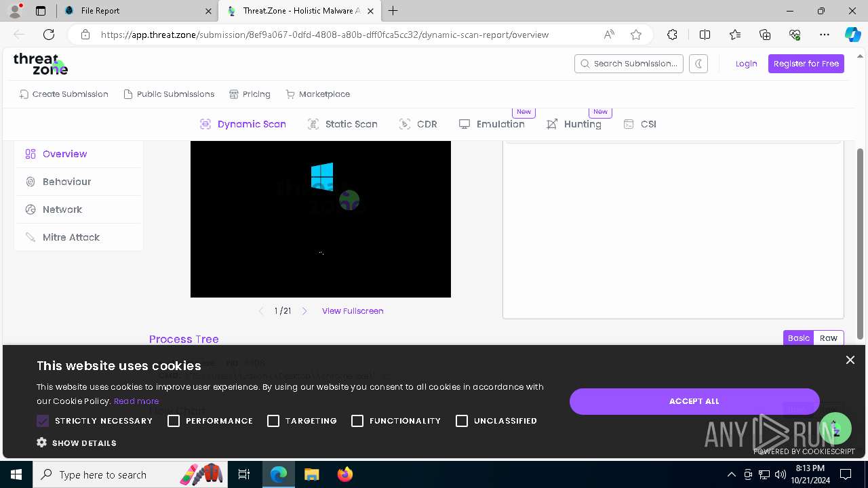Viewport: 868px width, 488px height.
Task: Open the Static Scan tab
Action: click(x=342, y=124)
